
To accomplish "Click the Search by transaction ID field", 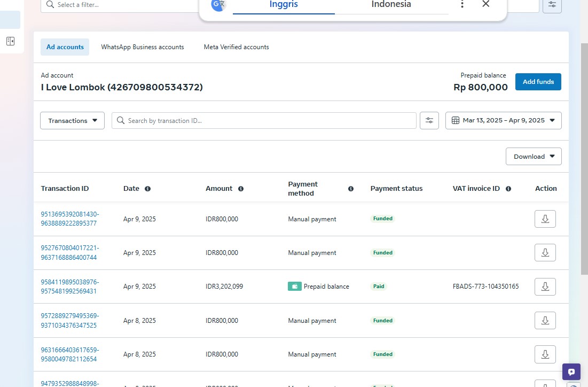I will coord(267,121).
